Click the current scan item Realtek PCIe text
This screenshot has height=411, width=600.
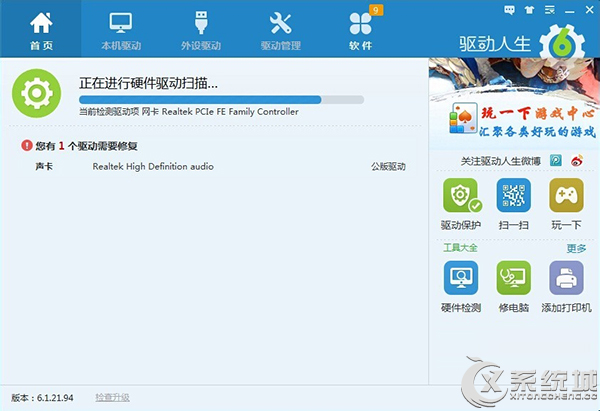(189, 112)
